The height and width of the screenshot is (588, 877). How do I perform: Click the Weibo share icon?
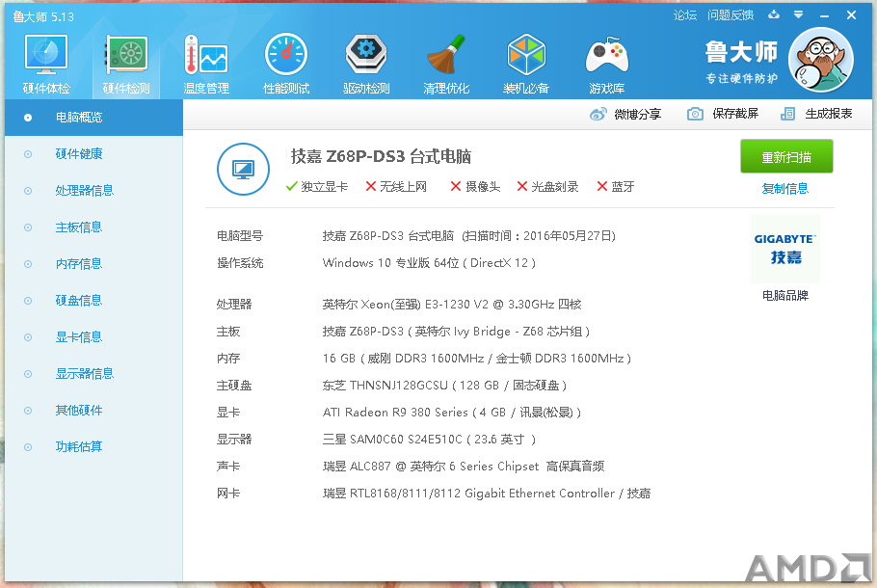click(x=598, y=114)
